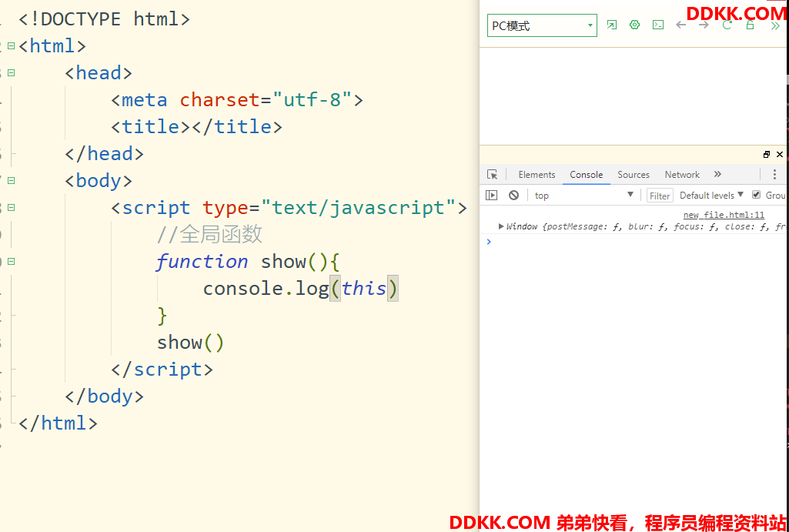789x532 pixels.
Task: Collapse the head tag fold marker
Action: pos(11,72)
